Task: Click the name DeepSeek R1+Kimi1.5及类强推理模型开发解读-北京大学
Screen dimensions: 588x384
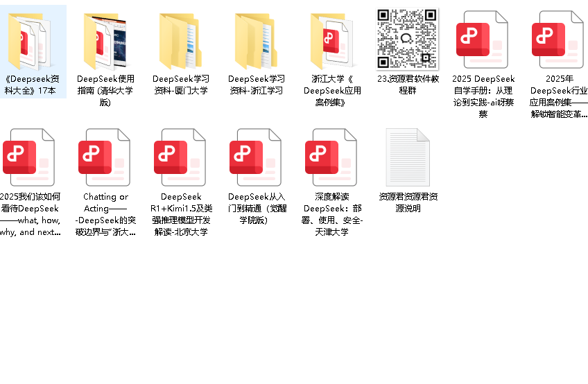Action: coord(181,214)
